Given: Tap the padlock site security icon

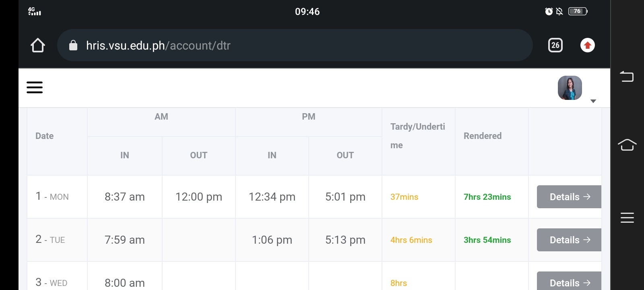Looking at the screenshot, I should [x=73, y=46].
